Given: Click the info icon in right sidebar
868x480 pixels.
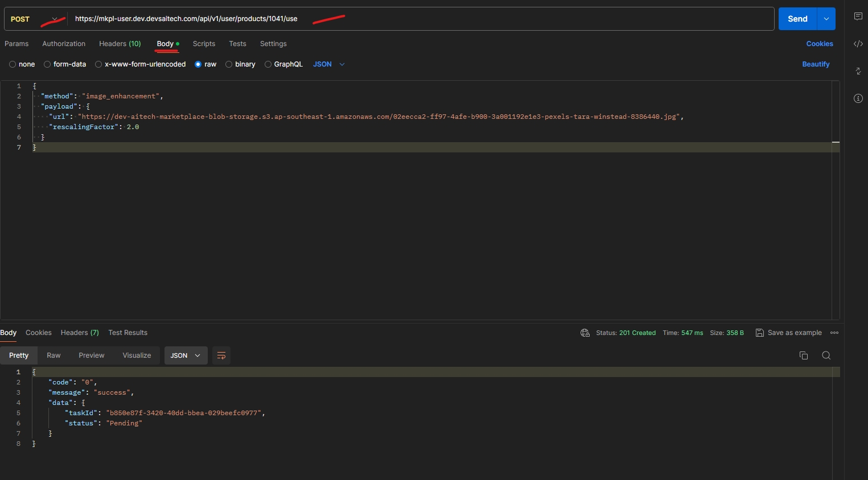Looking at the screenshot, I should tap(858, 98).
